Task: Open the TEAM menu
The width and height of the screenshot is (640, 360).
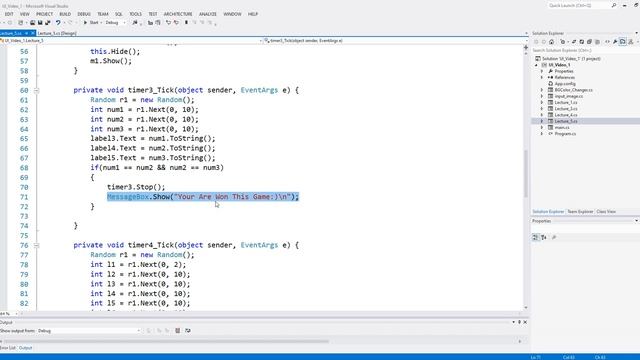Action: [x=103, y=14]
